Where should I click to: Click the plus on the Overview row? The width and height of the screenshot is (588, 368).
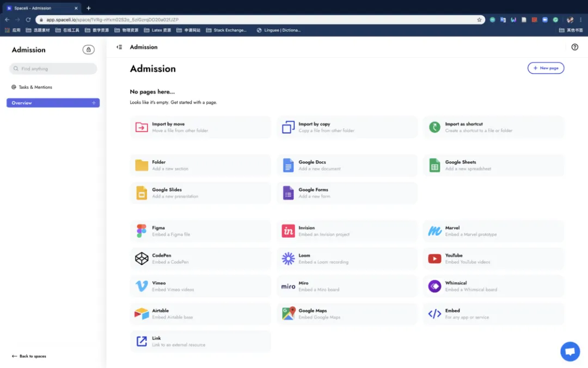point(94,103)
